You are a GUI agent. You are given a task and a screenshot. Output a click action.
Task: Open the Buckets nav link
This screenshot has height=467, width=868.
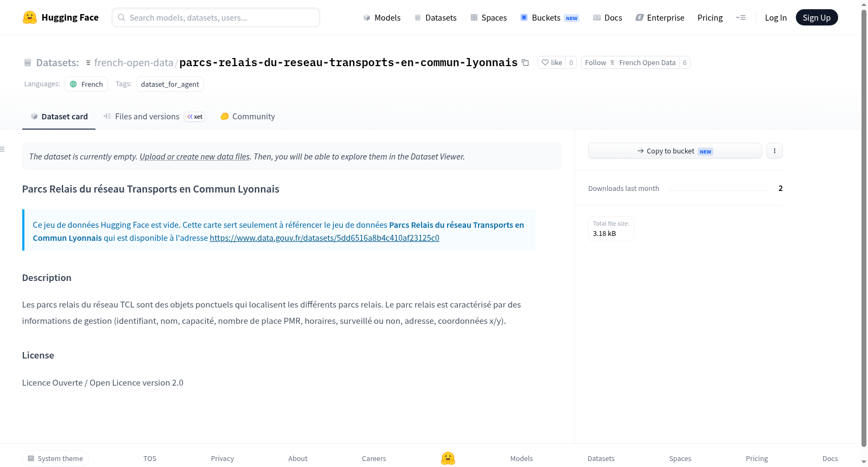coord(550,17)
